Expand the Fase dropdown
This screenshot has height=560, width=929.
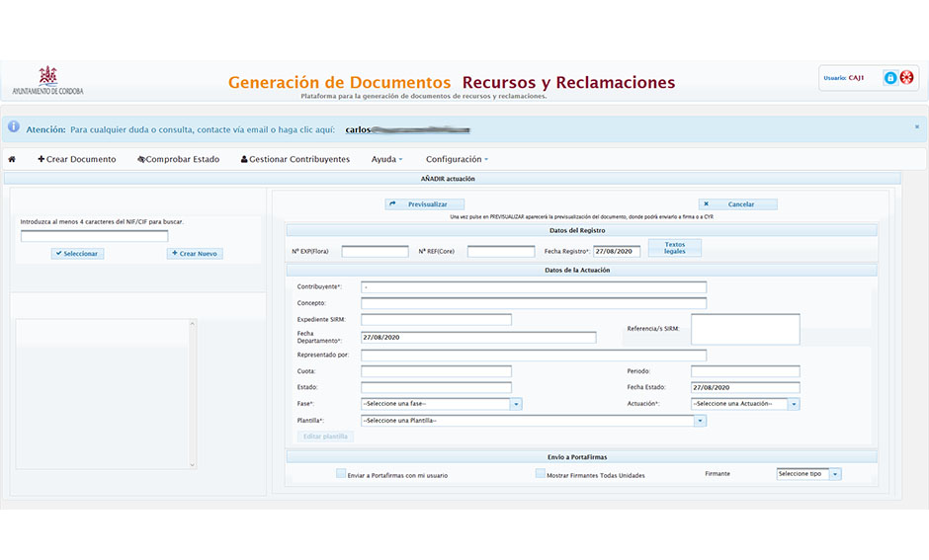pyautogui.click(x=516, y=404)
